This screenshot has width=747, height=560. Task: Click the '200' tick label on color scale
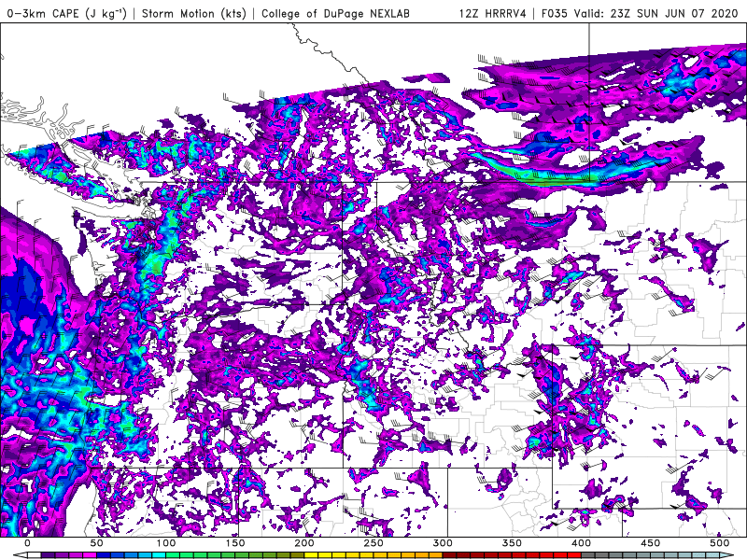pyautogui.click(x=304, y=543)
